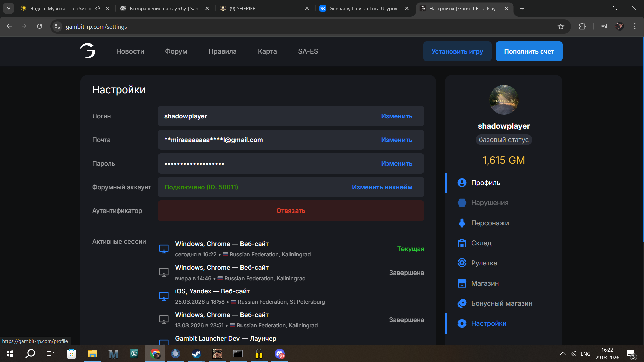Open the Рулетка roulette icon

462,263
